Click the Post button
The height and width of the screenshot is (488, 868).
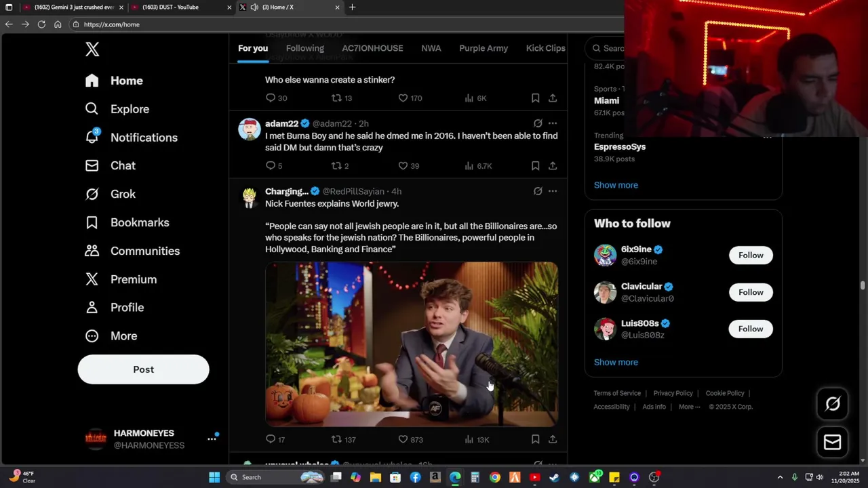(x=143, y=369)
